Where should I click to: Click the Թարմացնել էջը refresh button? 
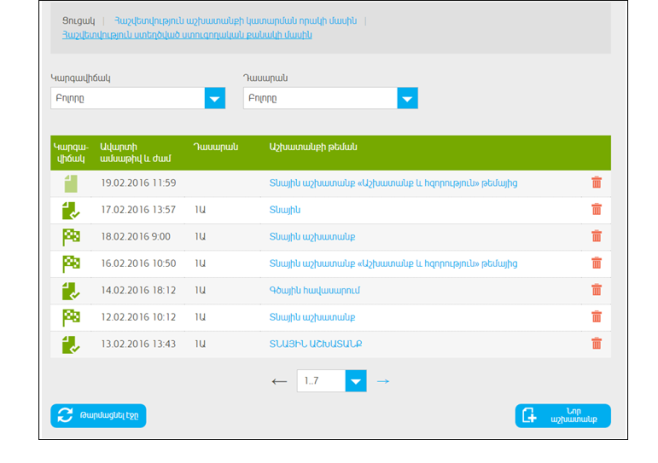point(98,416)
